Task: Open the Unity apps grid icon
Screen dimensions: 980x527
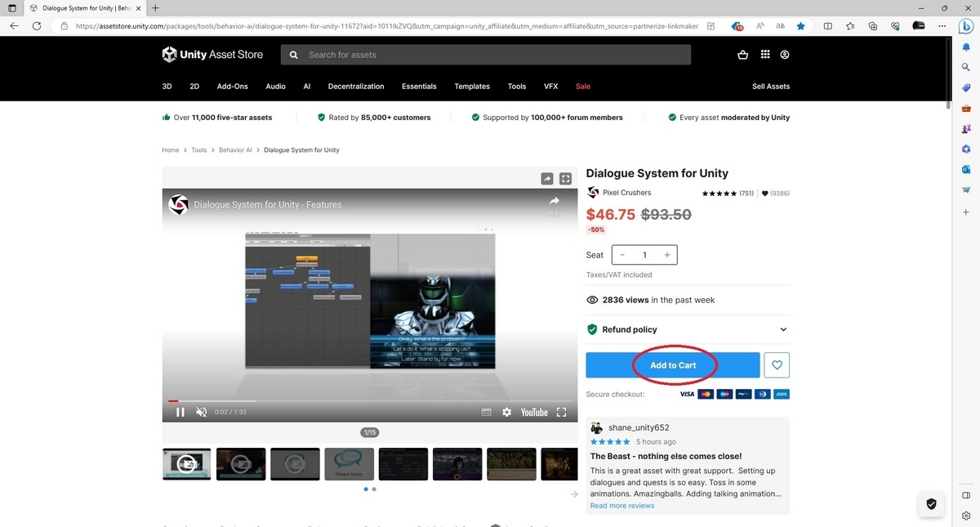Action: 765,55
